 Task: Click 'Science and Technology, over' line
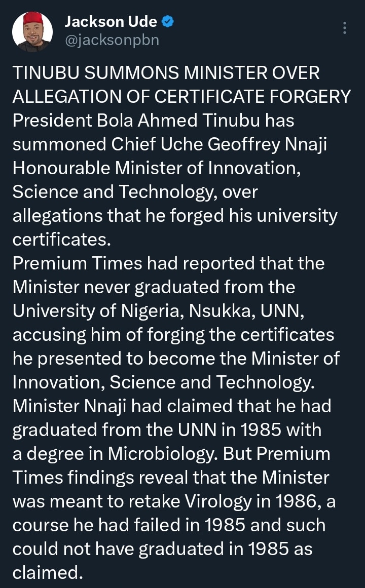click(135, 192)
